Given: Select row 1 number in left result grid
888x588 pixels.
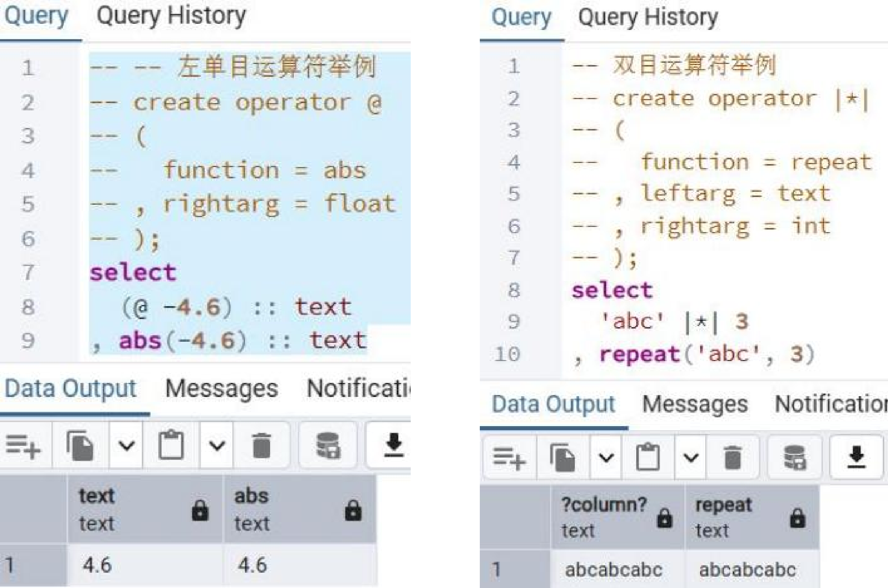Looking at the screenshot, I should (33, 565).
